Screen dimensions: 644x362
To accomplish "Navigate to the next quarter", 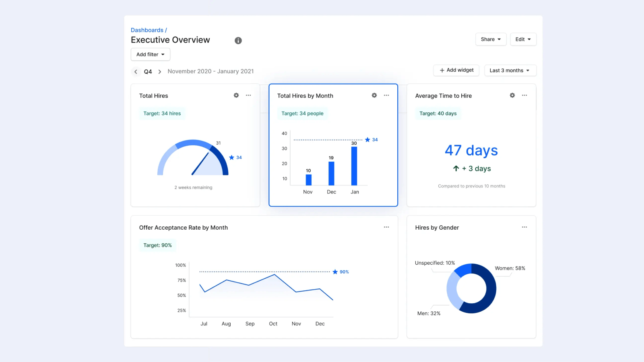I will coord(159,71).
